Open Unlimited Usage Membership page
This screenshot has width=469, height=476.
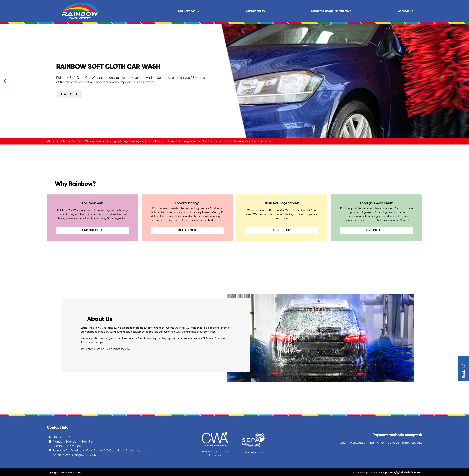pyautogui.click(x=331, y=11)
